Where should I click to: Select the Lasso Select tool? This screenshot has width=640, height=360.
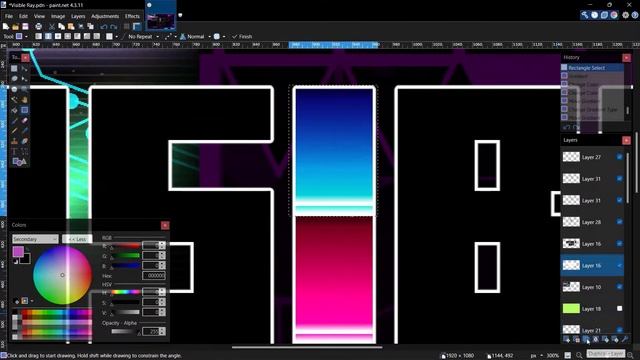pos(14,78)
